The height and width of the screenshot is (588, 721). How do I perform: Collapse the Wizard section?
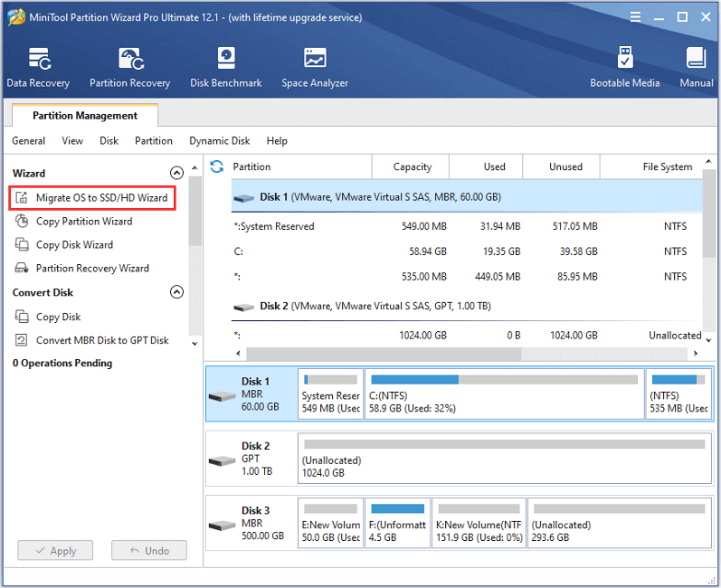click(176, 173)
